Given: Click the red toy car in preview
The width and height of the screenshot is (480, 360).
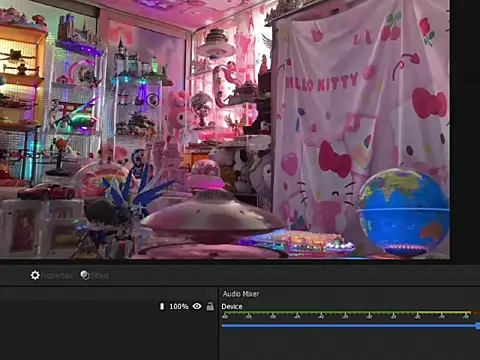Looking at the screenshot, I should (x=47, y=192).
